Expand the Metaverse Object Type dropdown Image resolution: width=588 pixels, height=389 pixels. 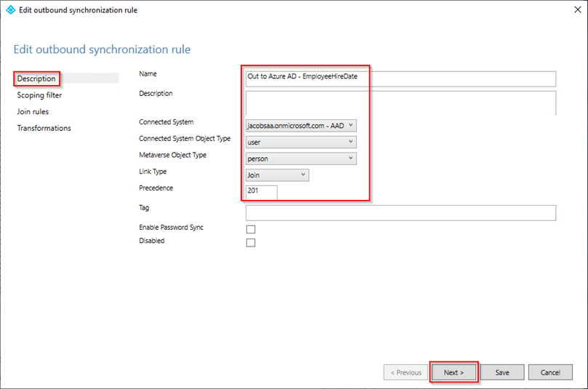coord(301,159)
